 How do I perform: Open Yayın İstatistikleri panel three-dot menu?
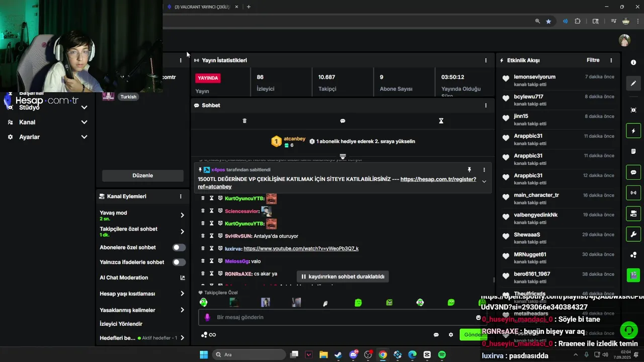pos(486,60)
